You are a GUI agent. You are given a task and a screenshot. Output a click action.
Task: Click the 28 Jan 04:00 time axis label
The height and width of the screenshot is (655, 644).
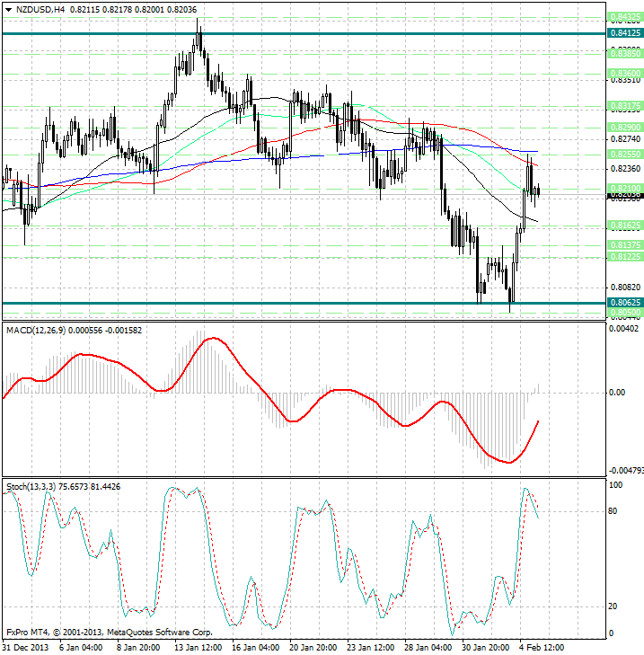tap(428, 648)
